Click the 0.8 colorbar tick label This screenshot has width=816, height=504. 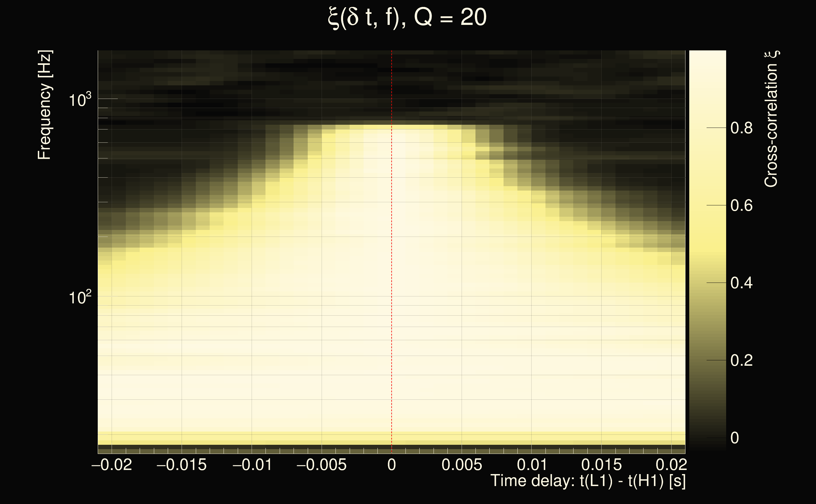pos(741,128)
